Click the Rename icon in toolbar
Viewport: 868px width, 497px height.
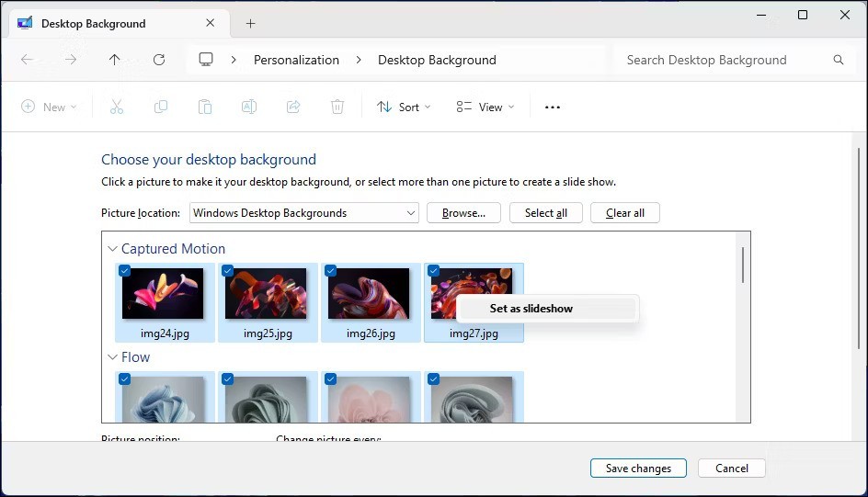249,107
